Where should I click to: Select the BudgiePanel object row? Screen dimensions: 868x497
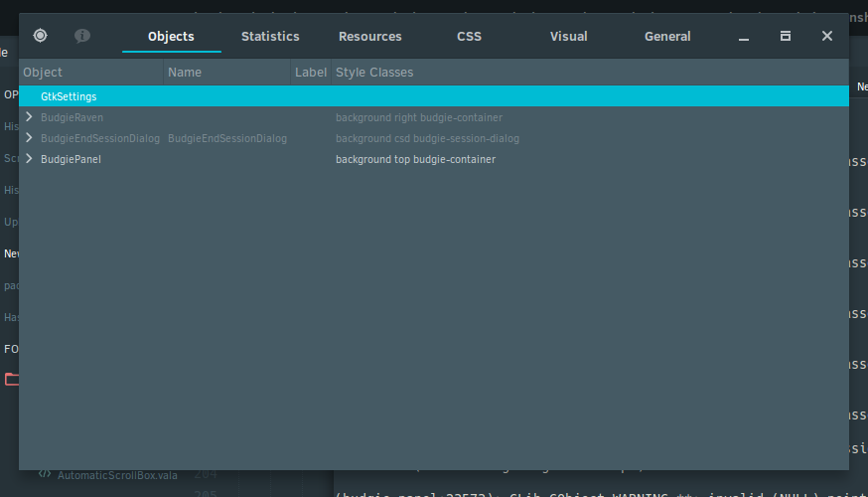(x=434, y=160)
